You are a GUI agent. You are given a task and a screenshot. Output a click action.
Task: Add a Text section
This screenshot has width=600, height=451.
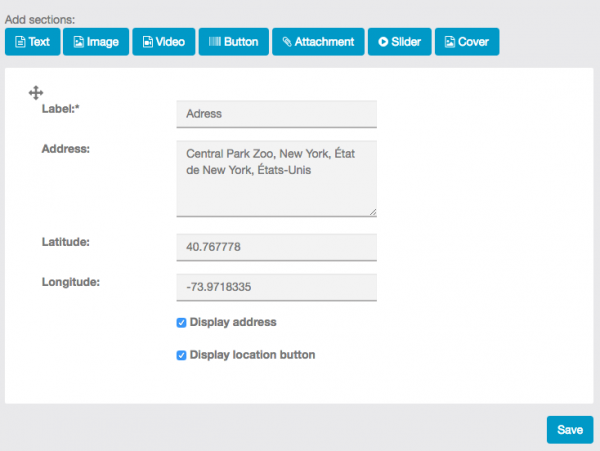(x=32, y=42)
